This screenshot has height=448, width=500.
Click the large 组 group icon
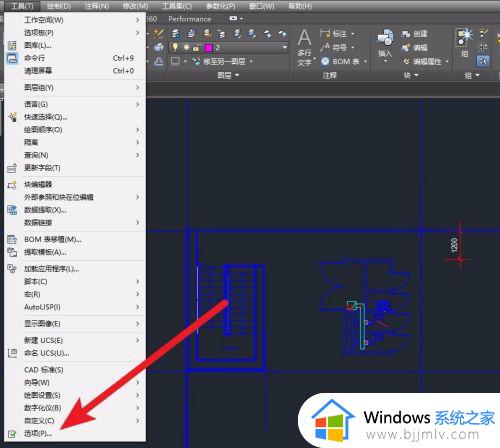click(465, 37)
